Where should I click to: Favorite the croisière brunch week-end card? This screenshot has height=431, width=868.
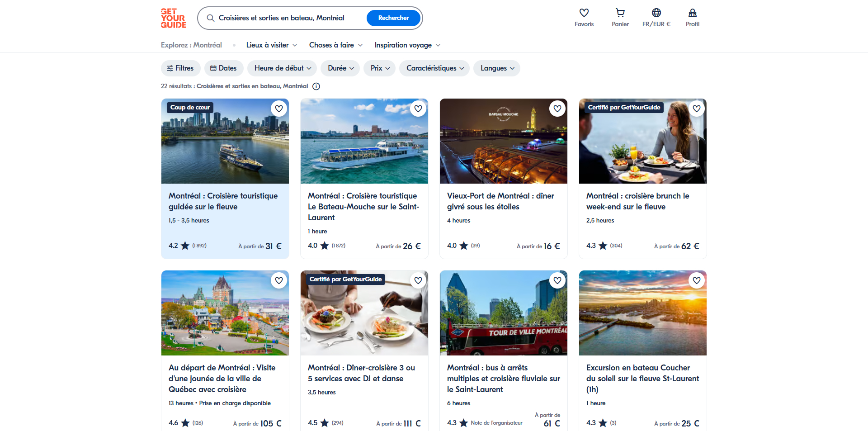[x=697, y=109]
